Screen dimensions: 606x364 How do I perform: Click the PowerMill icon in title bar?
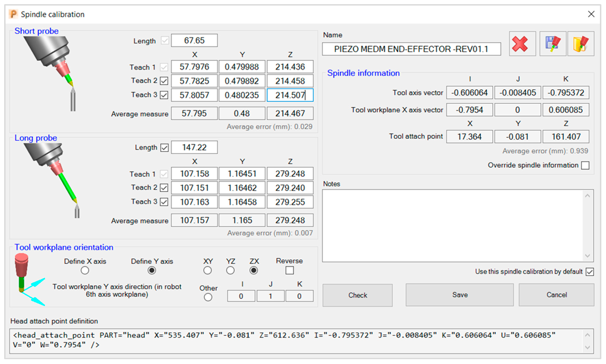[x=13, y=14]
